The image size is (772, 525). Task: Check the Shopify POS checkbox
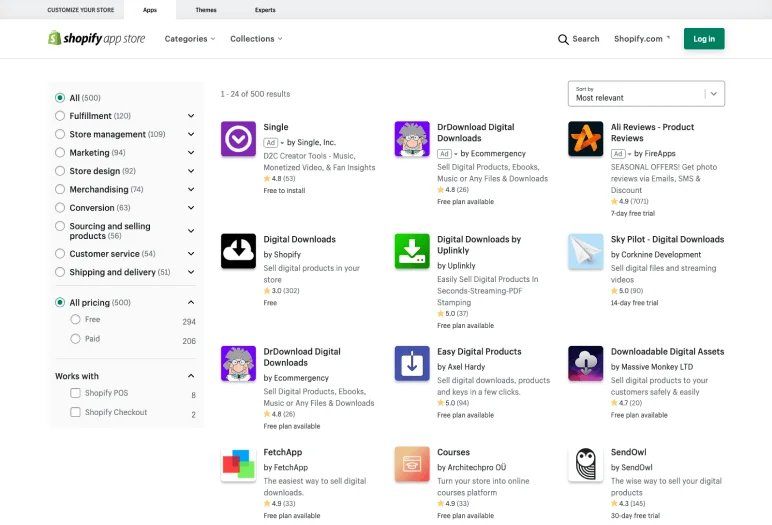click(x=75, y=393)
